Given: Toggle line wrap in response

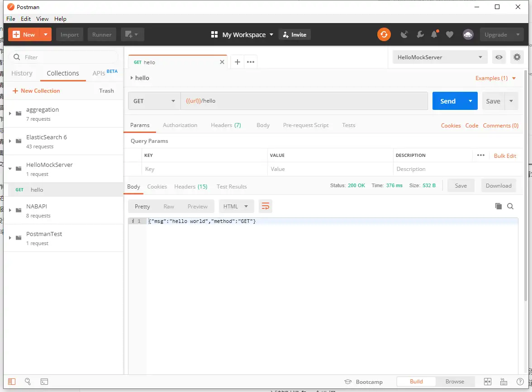Looking at the screenshot, I should coord(266,206).
